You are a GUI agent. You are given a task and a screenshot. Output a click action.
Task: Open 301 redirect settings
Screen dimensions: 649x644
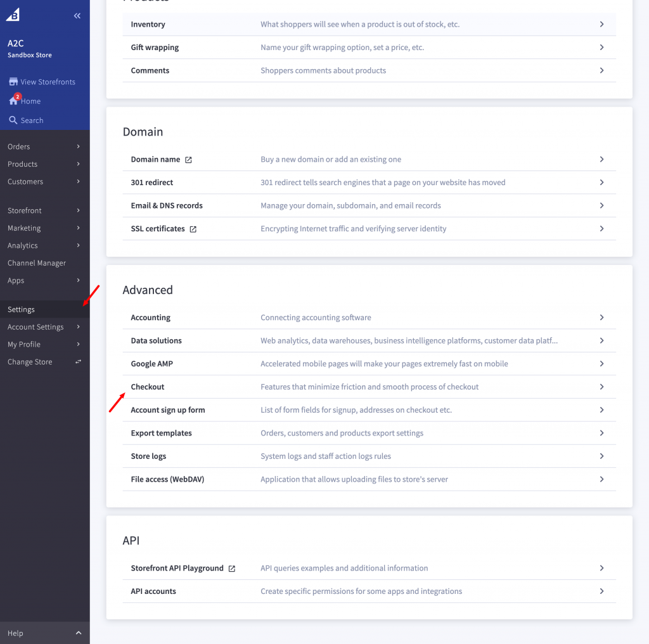(369, 183)
